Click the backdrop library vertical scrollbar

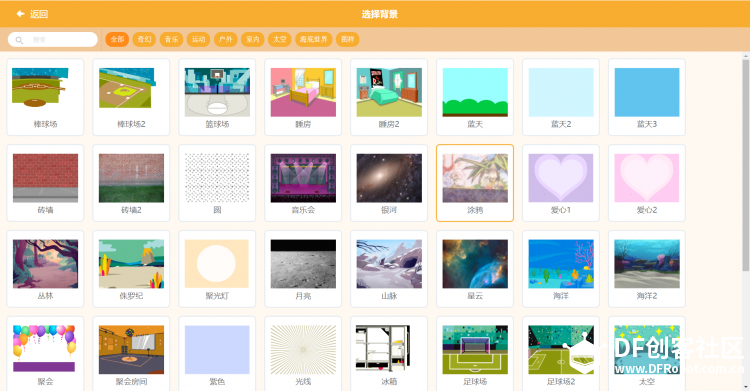pos(746,165)
